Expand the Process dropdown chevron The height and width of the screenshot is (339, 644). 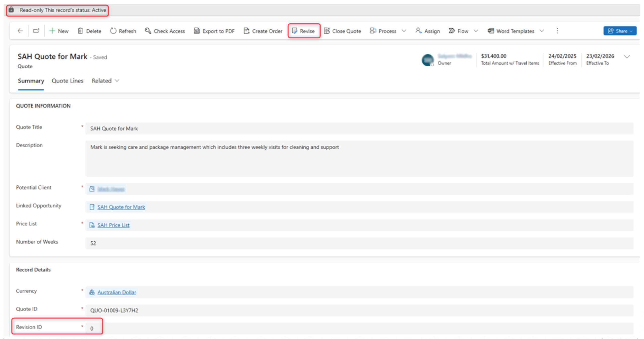tap(404, 31)
